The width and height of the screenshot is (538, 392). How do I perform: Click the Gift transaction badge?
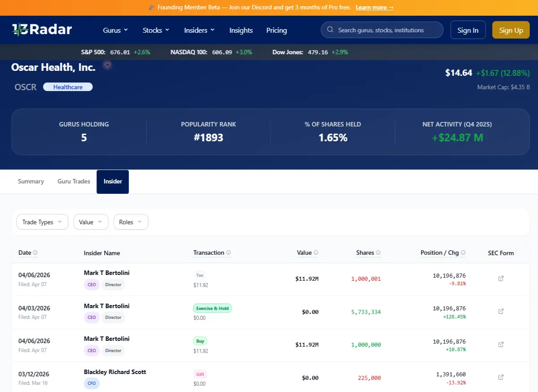coord(200,374)
